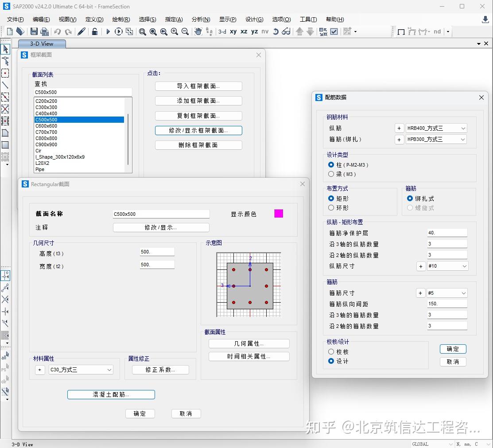
Task: Open the Print icon in the toolbar
Action: tap(45, 31)
